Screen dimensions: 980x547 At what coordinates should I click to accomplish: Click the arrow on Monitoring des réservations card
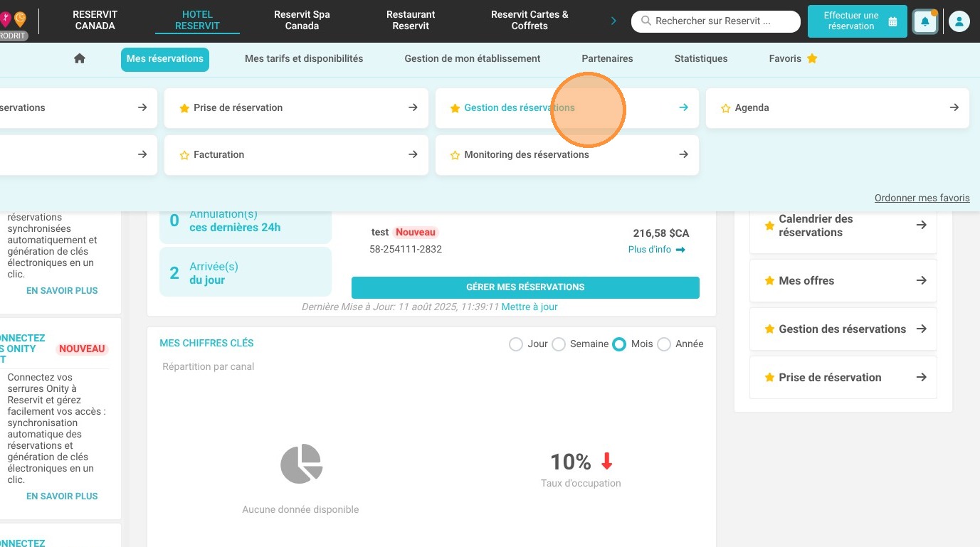tap(683, 154)
